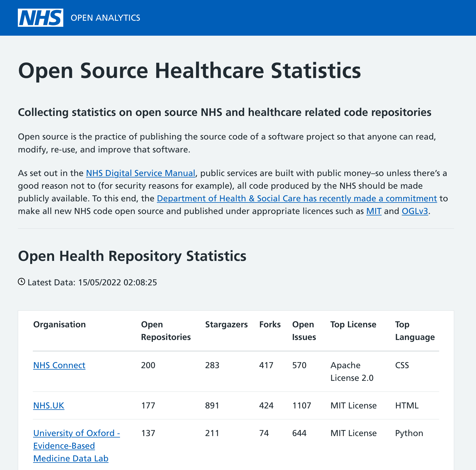The width and height of the screenshot is (476, 470).
Task: Click the Open Repositories column header
Action: [x=166, y=331]
